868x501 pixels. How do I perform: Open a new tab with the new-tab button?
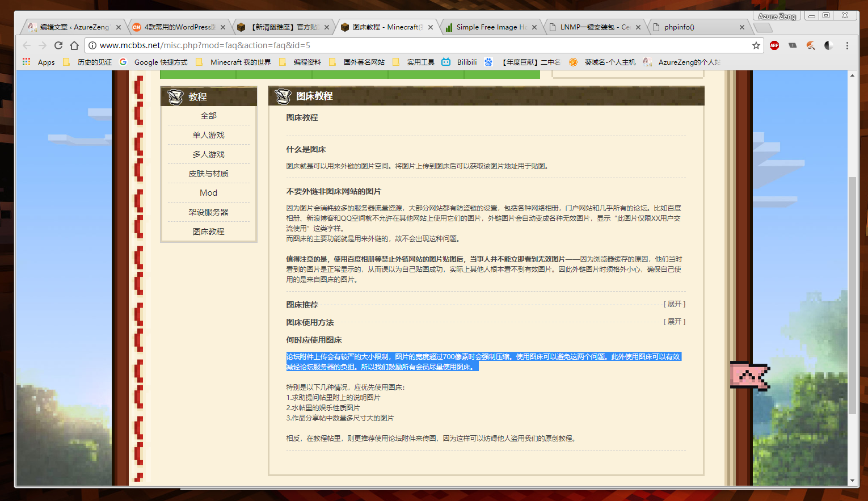point(763,27)
